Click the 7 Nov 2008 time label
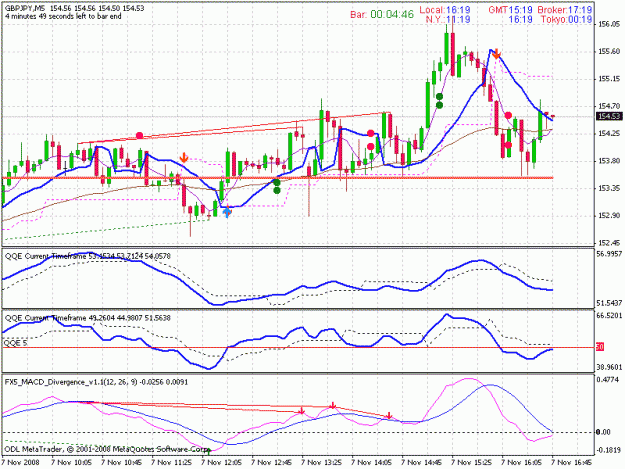The height and width of the screenshot is (469, 625). coord(21,462)
